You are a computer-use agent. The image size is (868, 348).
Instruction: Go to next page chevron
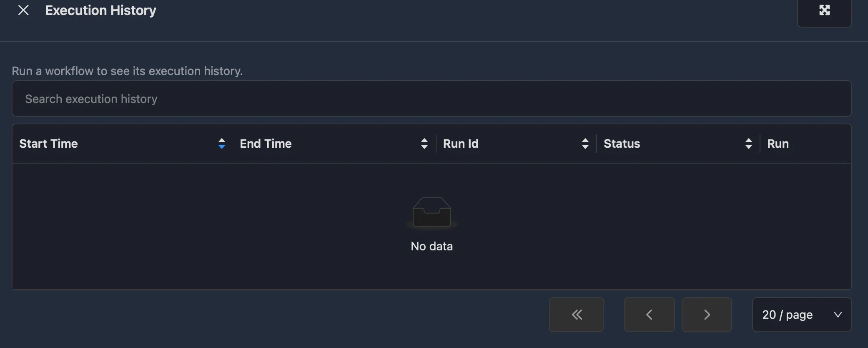(707, 315)
